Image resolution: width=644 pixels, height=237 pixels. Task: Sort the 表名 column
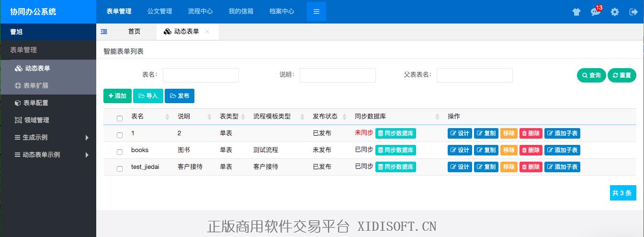coord(167,117)
